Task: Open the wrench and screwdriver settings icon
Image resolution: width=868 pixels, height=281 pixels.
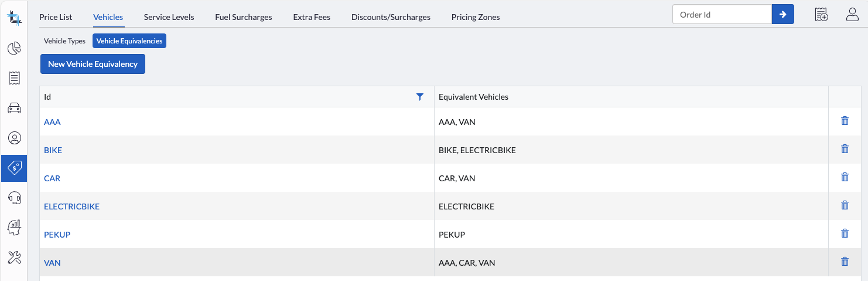Action: click(14, 257)
